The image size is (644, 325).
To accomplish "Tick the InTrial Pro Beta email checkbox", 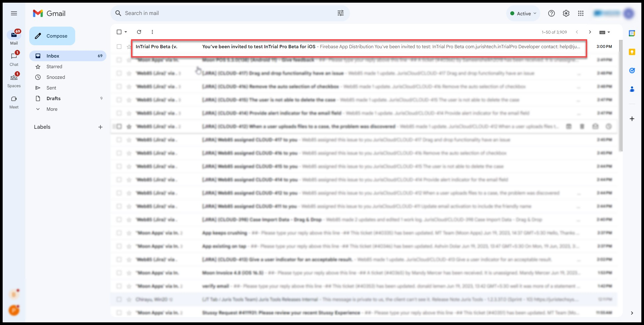I will 119,47.
